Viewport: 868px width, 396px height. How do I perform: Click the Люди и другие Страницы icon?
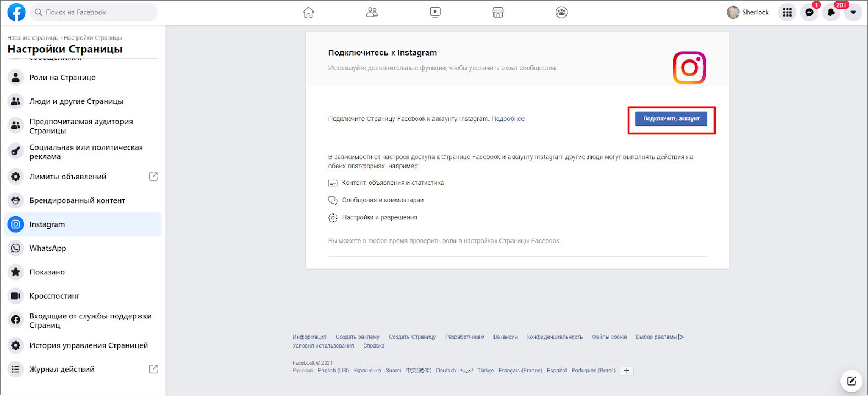tap(16, 101)
